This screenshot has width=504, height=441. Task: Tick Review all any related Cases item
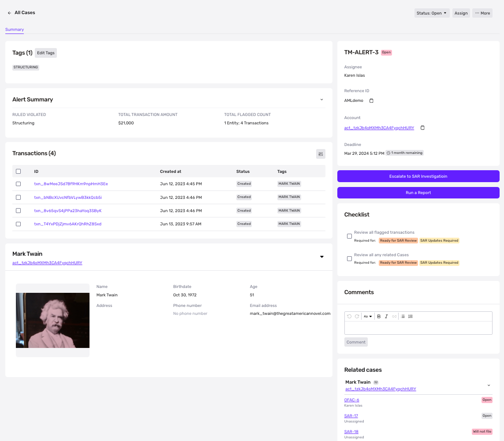click(x=349, y=259)
